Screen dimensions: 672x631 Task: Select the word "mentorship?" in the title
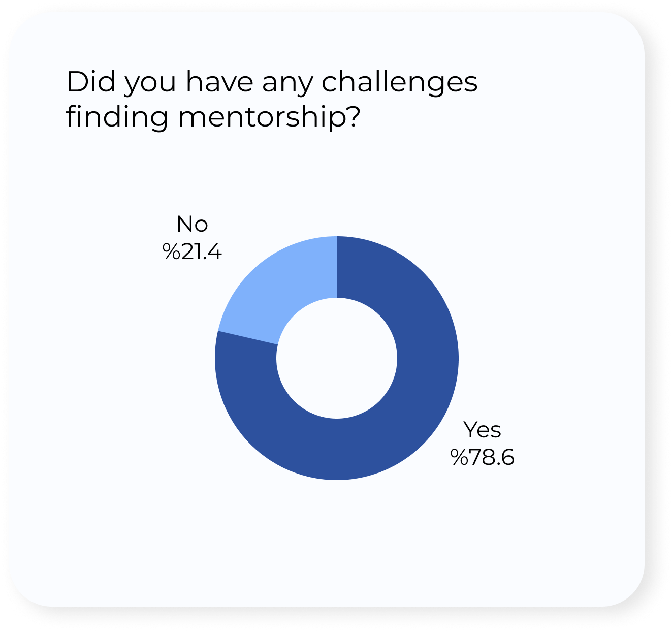[x=269, y=117]
